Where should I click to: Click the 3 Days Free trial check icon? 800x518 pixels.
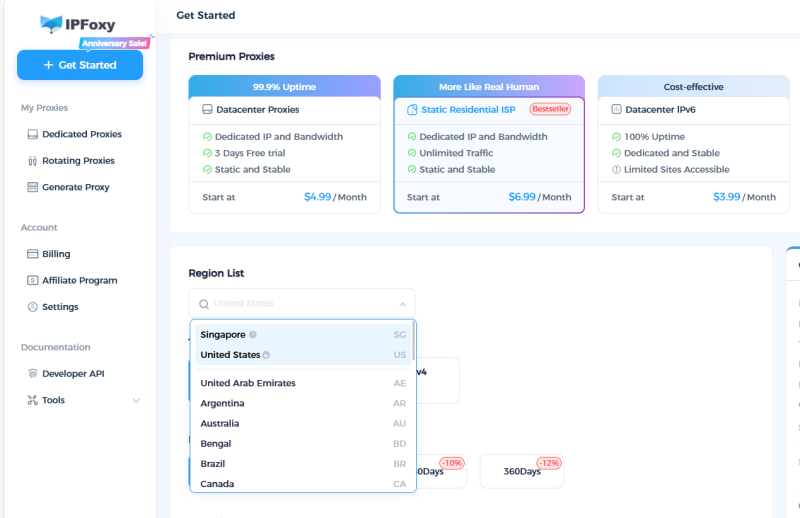[207, 153]
